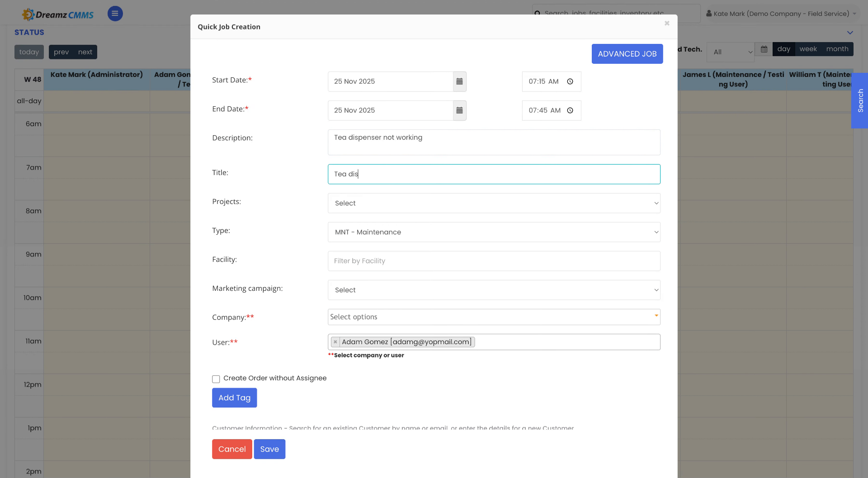The width and height of the screenshot is (868, 478).
Task: Click inside the Title input field
Action: [x=494, y=174]
